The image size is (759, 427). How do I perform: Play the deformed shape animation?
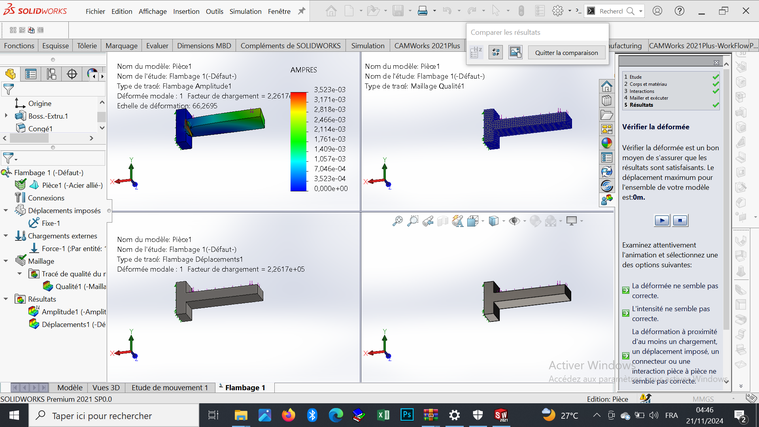coord(662,220)
